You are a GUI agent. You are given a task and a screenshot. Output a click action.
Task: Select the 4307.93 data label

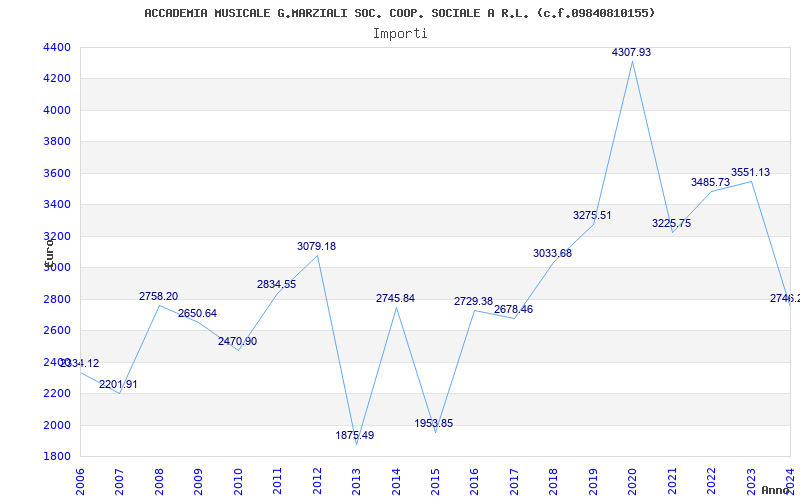point(631,52)
